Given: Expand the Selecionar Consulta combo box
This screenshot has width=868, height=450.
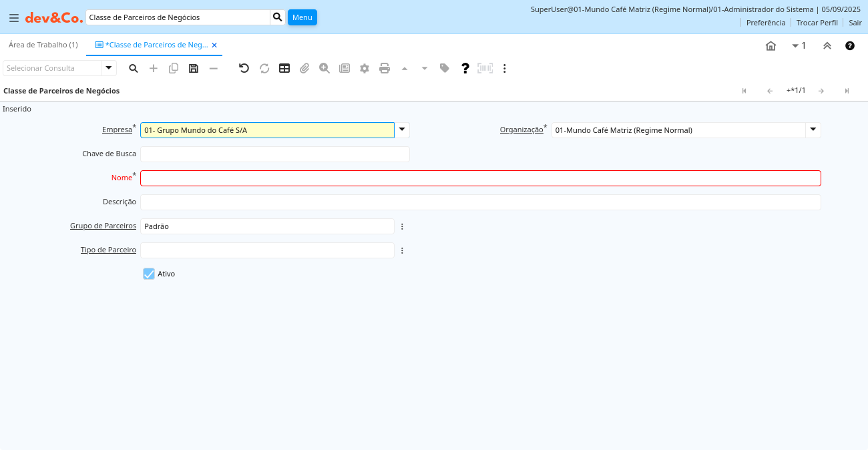Looking at the screenshot, I should point(109,68).
